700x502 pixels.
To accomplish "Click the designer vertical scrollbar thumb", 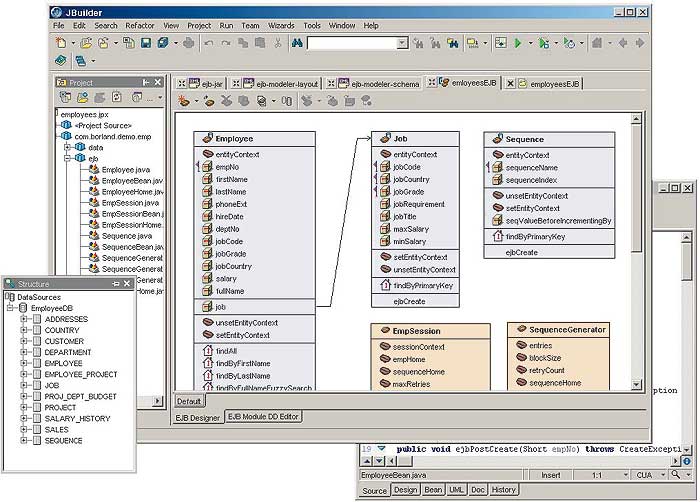I will 636,188.
